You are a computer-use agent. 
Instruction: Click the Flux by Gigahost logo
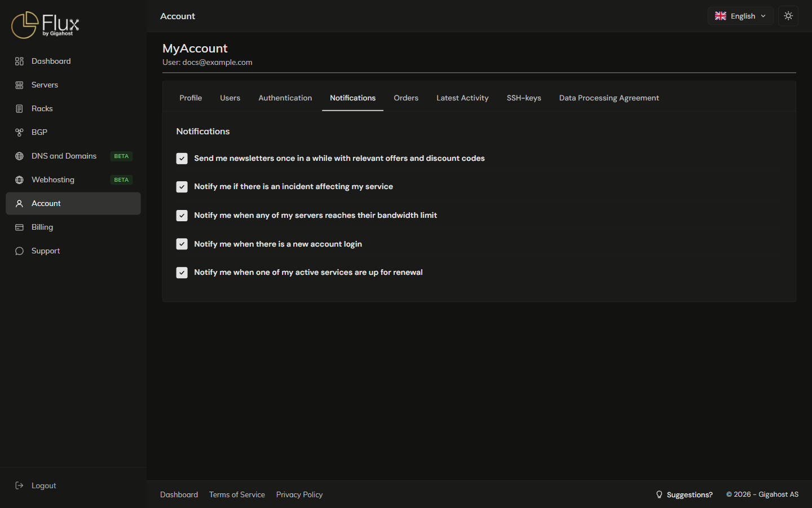coord(45,25)
